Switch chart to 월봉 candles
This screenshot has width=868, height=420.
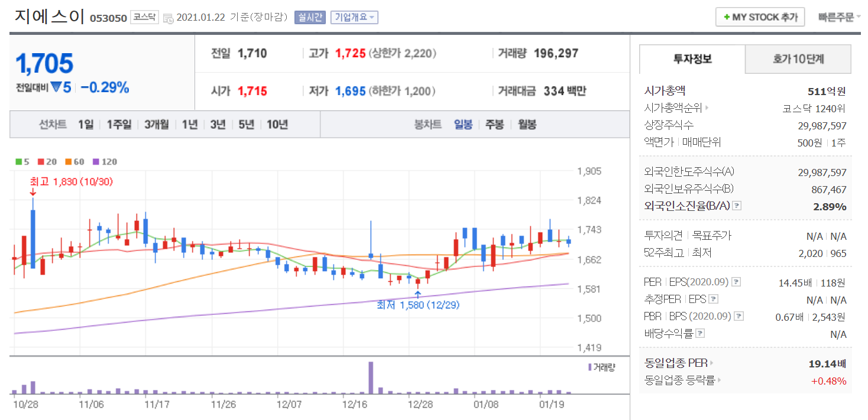pos(527,125)
